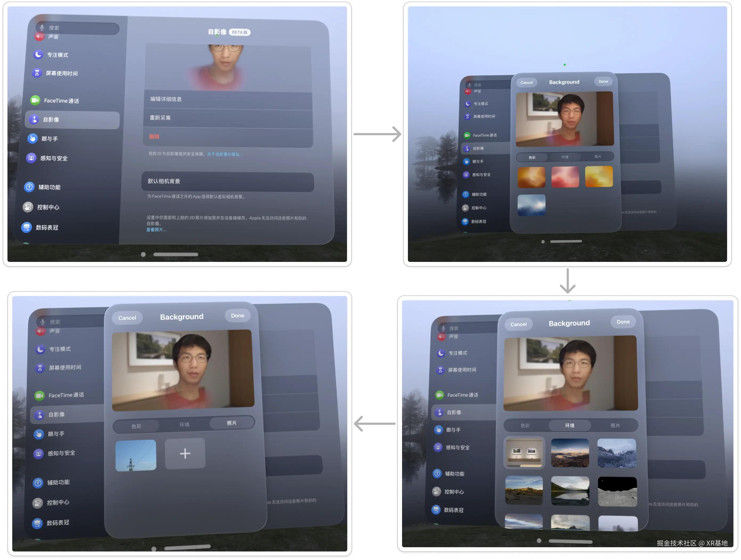
Task: Click the FaceTime camera icon in the top-left panel
Action: (x=35, y=100)
